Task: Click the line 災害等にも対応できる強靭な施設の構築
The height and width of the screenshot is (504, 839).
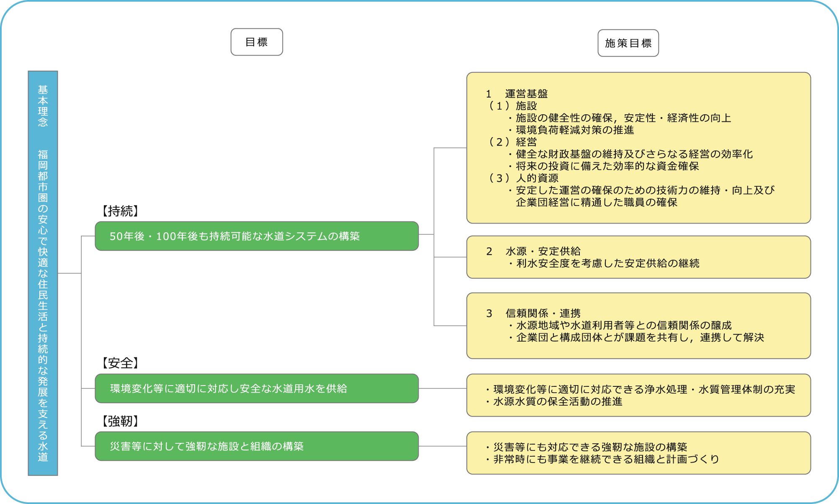Action: pyautogui.click(x=586, y=447)
